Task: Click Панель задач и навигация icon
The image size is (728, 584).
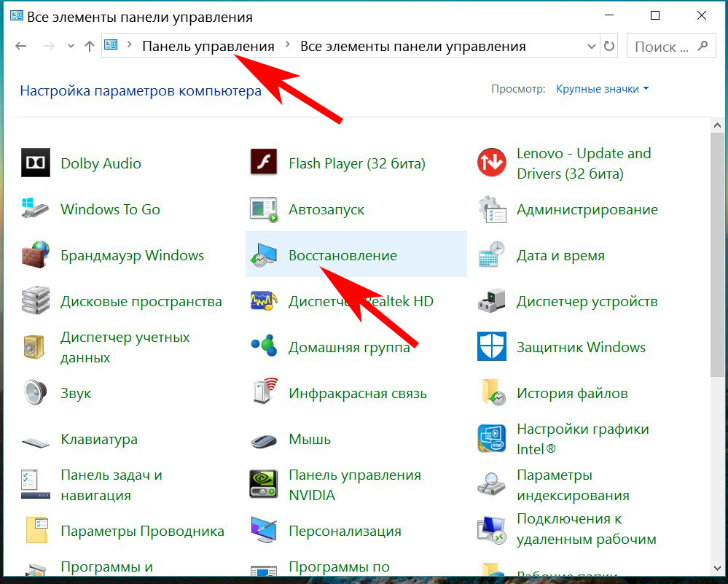Action: (35, 485)
